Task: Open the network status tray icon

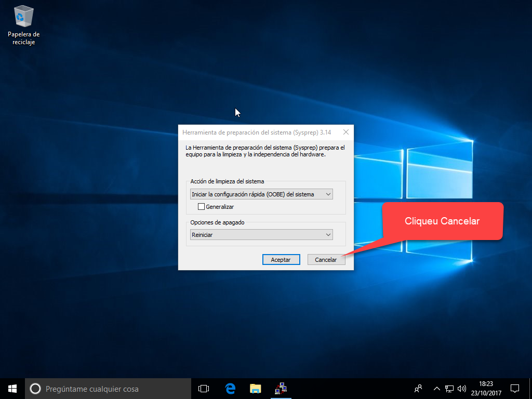Action: (449, 389)
